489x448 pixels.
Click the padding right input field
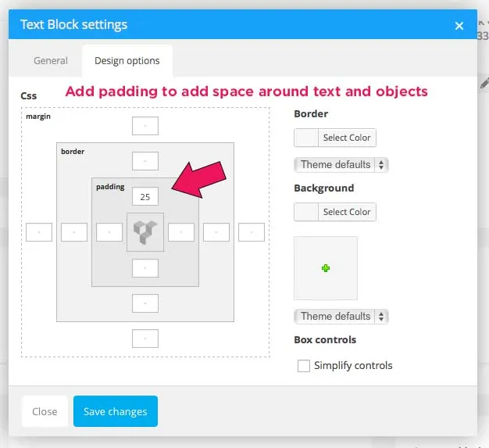(181, 232)
